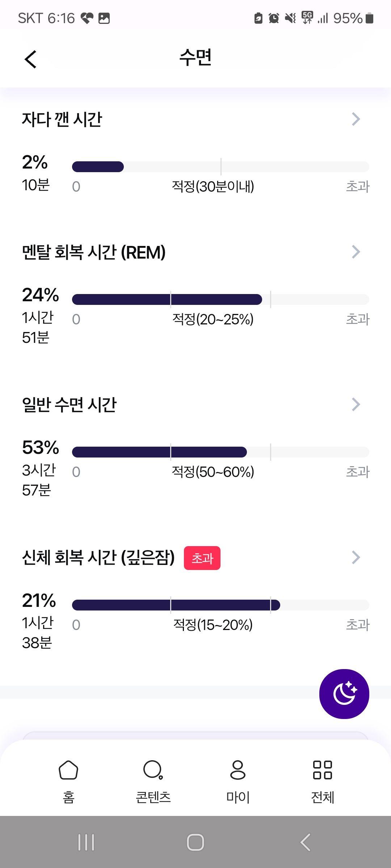Tap the 홈 home pentagon icon
The image size is (391, 868).
pyautogui.click(x=68, y=769)
